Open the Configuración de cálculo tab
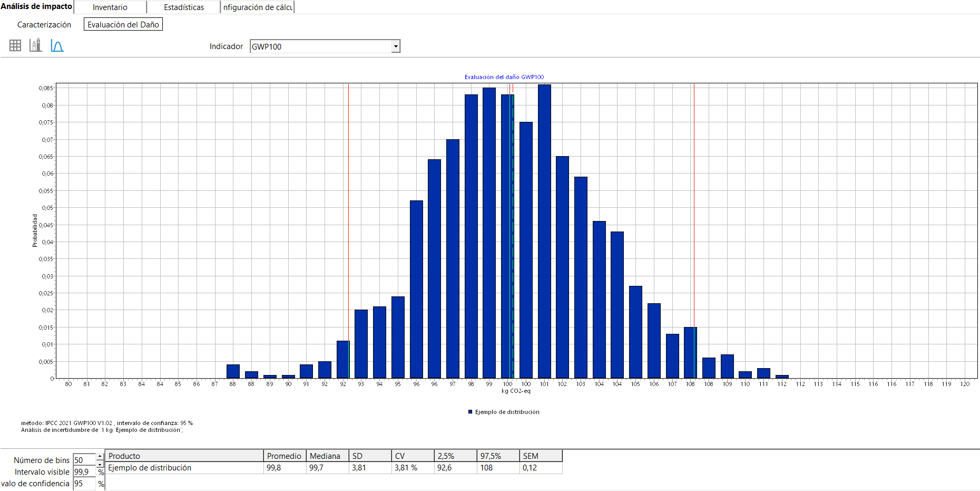The height and width of the screenshot is (491, 980). tap(258, 7)
